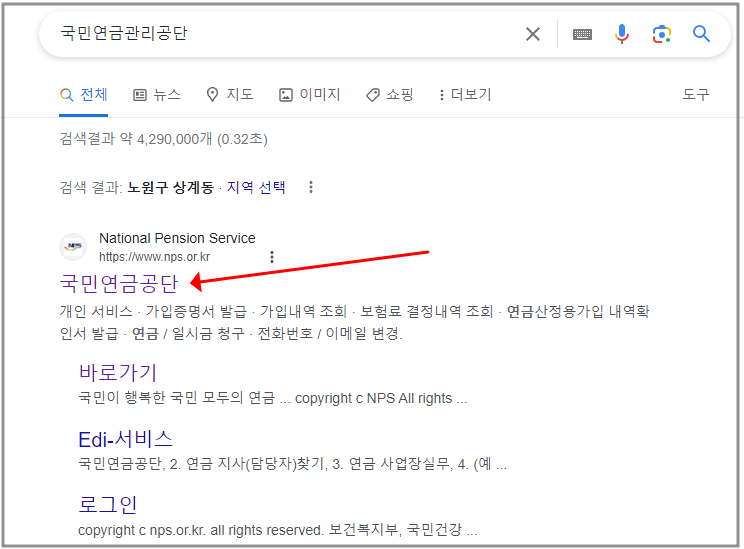Switch to the 지도 tab
Viewport: 744px width, 549px height.
pyautogui.click(x=230, y=94)
